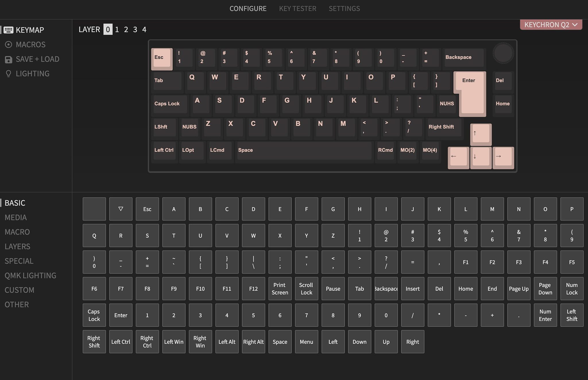
Task: Pick the Print Screen keycode
Action: click(280, 288)
